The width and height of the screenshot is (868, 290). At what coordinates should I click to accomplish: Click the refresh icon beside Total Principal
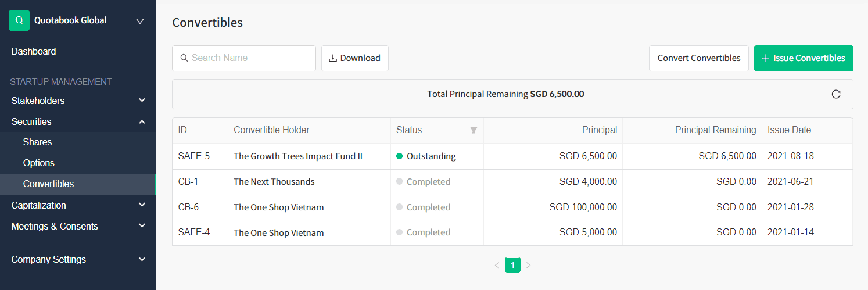click(836, 94)
